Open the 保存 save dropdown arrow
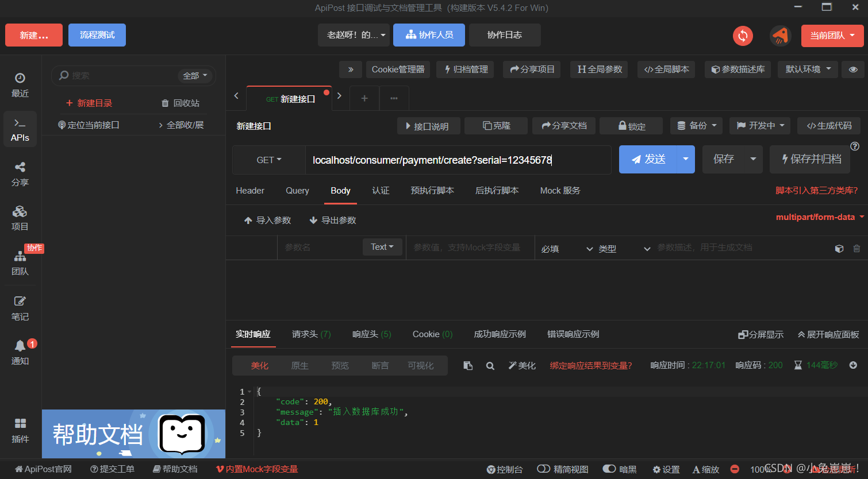 coord(753,159)
